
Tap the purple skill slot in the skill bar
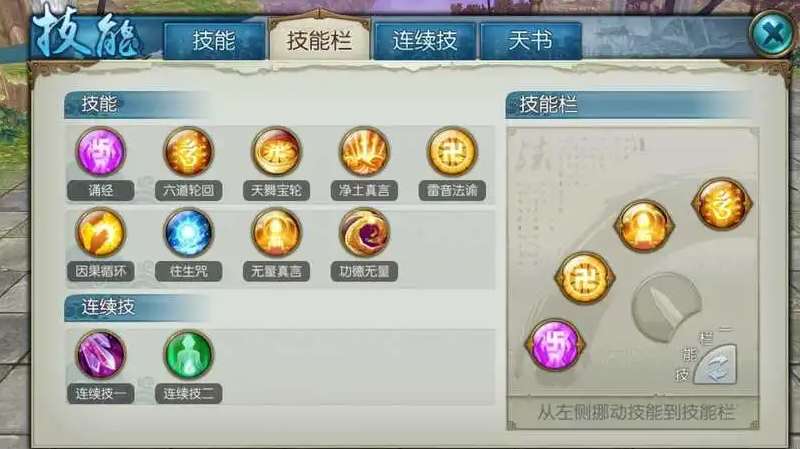(555, 345)
